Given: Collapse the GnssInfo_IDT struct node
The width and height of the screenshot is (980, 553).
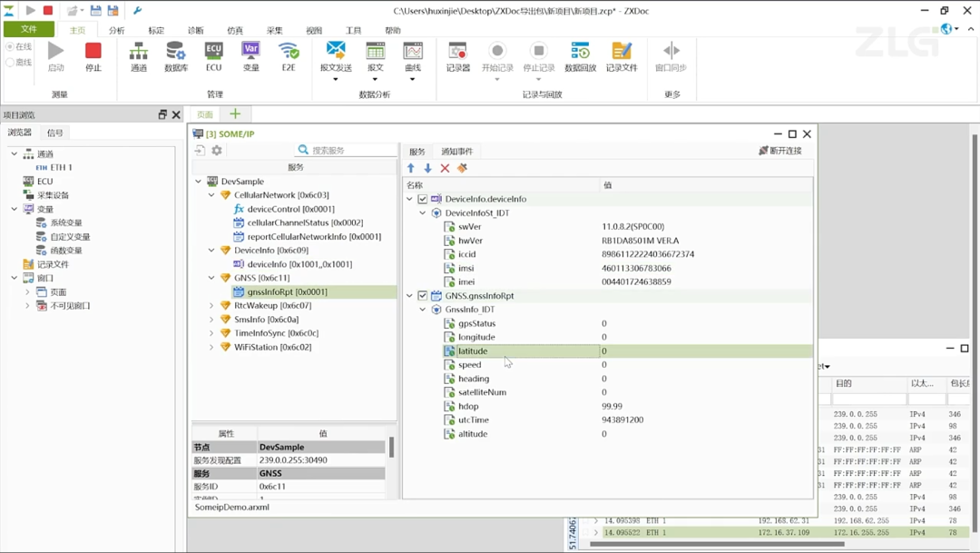Looking at the screenshot, I should click(423, 310).
